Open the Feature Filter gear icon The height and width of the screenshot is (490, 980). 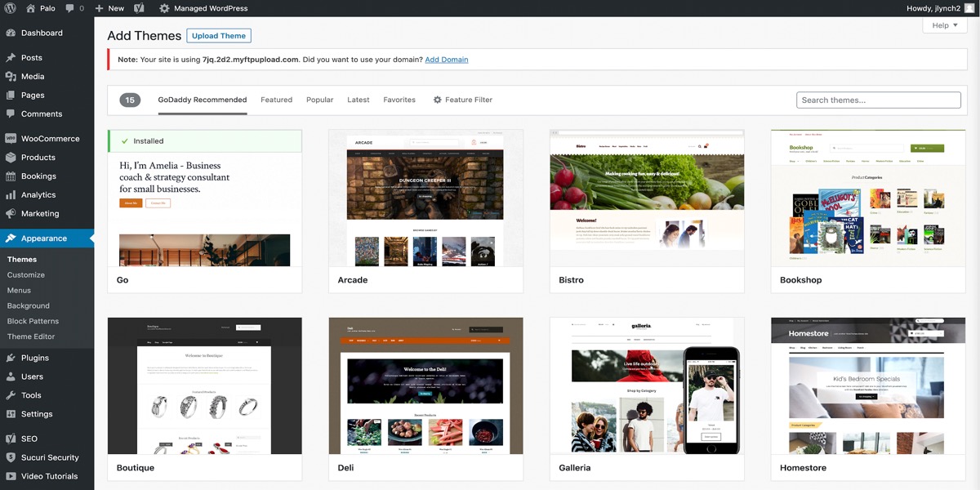click(437, 100)
